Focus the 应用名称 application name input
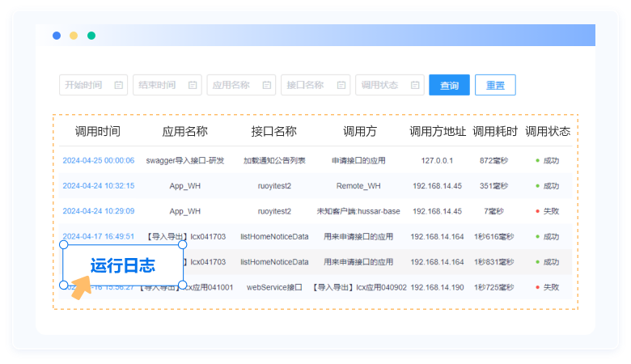The width and height of the screenshot is (631, 364). tap(232, 85)
